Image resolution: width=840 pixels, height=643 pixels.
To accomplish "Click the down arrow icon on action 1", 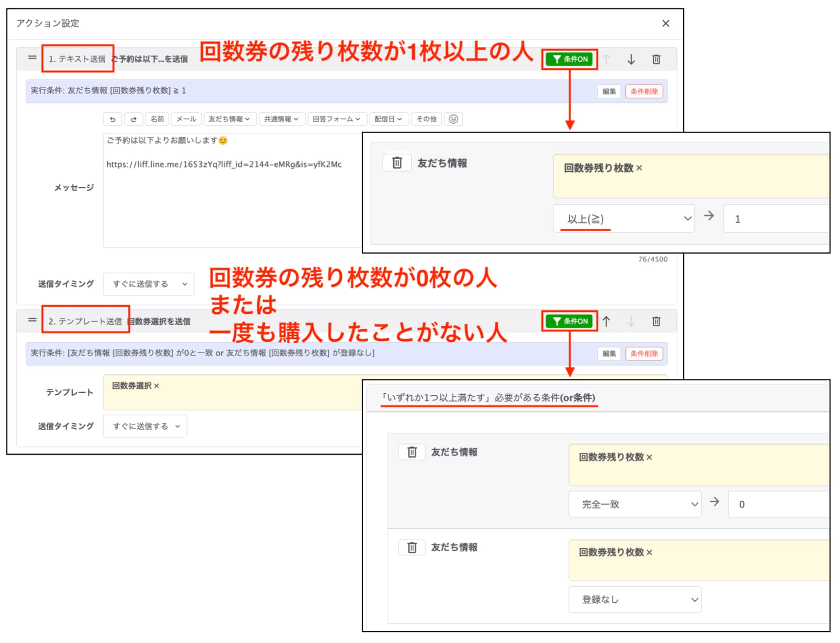I will [x=631, y=59].
